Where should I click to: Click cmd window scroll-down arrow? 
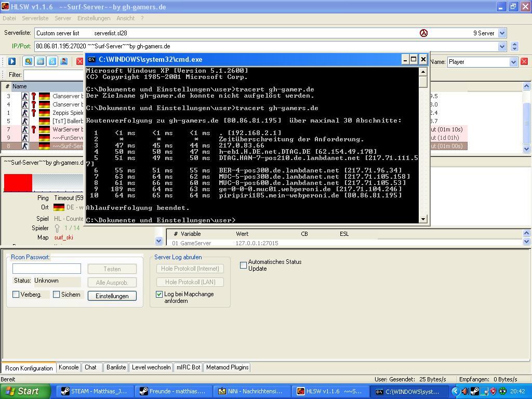[423, 219]
